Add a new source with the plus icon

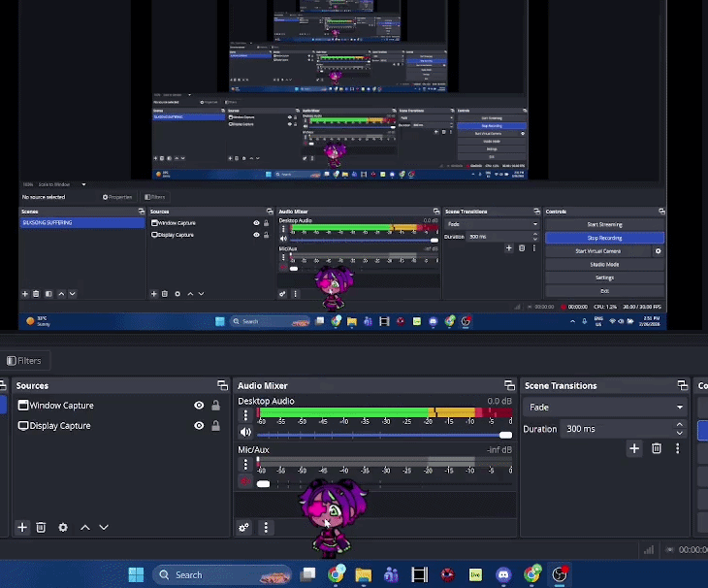(22, 528)
